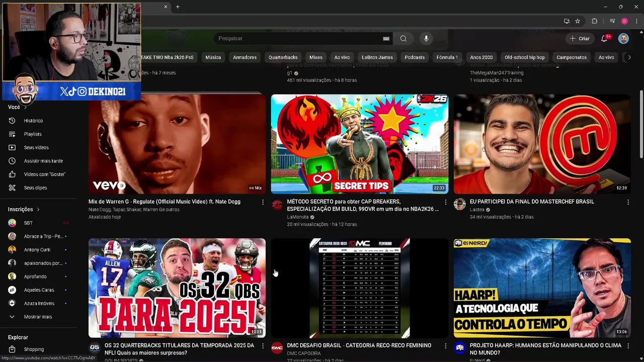Open Chrome profile avatar
Screen dimensions: 644x362
pos(624,21)
